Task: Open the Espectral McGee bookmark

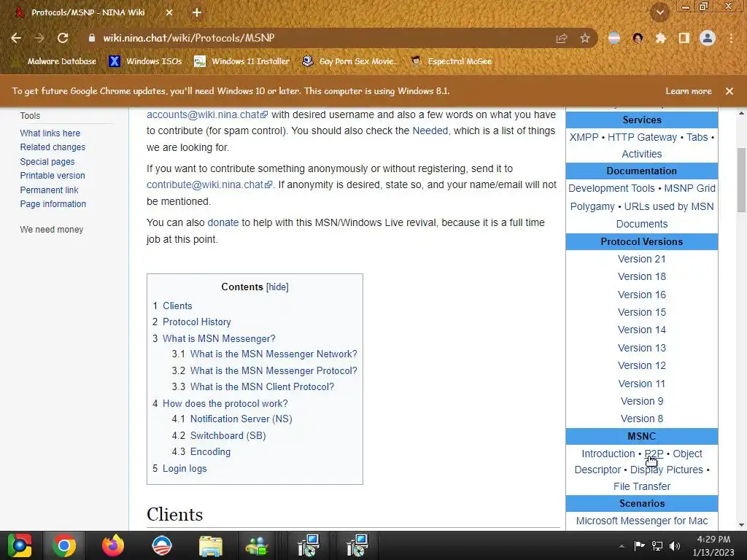Action: (452, 61)
